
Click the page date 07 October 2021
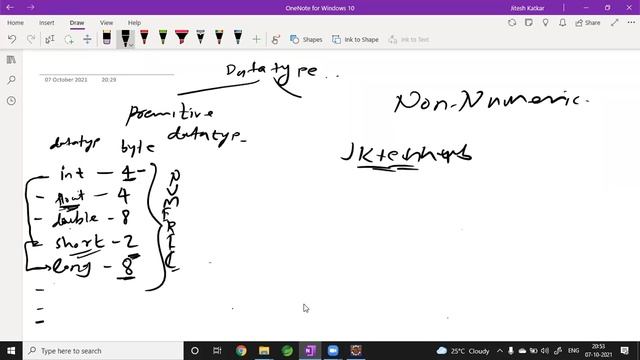tap(66, 80)
